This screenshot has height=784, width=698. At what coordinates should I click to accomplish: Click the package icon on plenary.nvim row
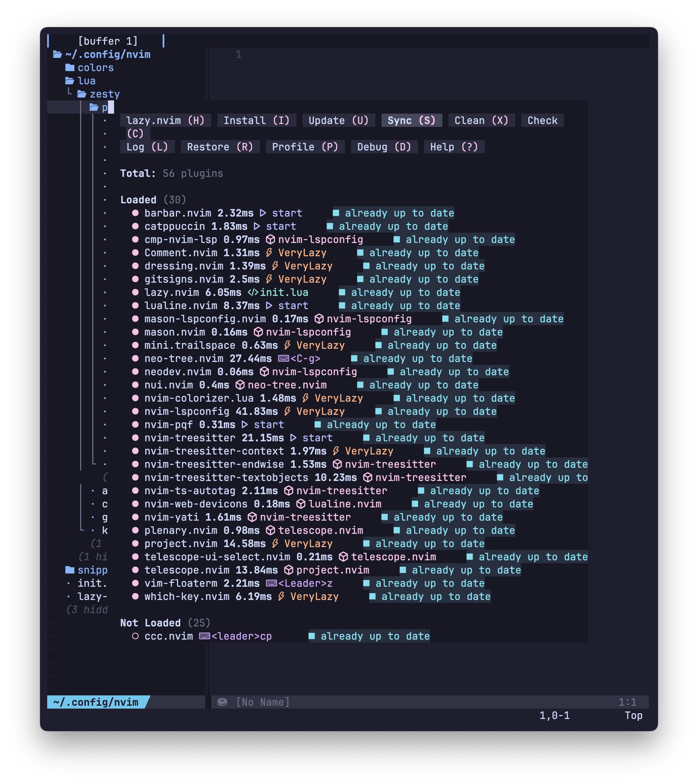(x=271, y=530)
